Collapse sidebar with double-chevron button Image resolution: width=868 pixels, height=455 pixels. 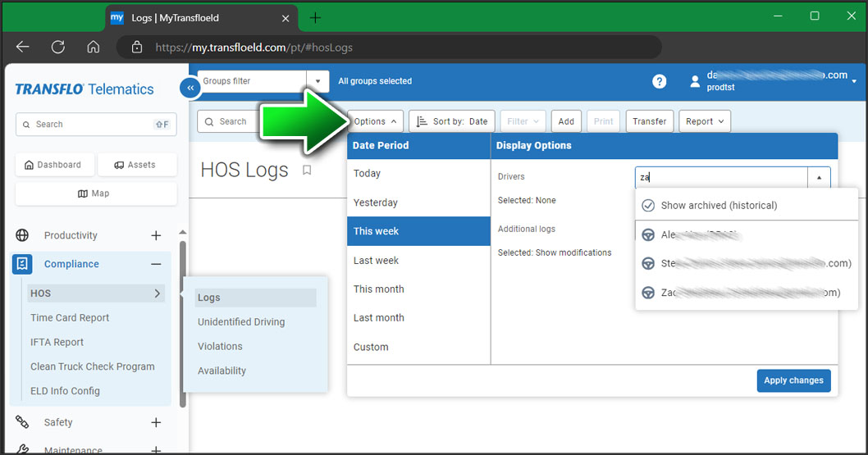[190, 88]
